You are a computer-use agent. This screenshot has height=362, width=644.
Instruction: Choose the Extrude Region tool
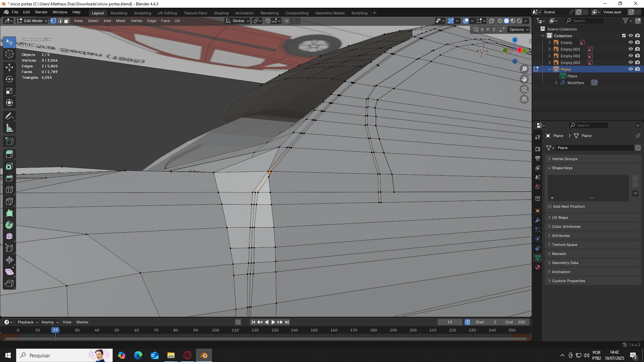[x=9, y=154]
